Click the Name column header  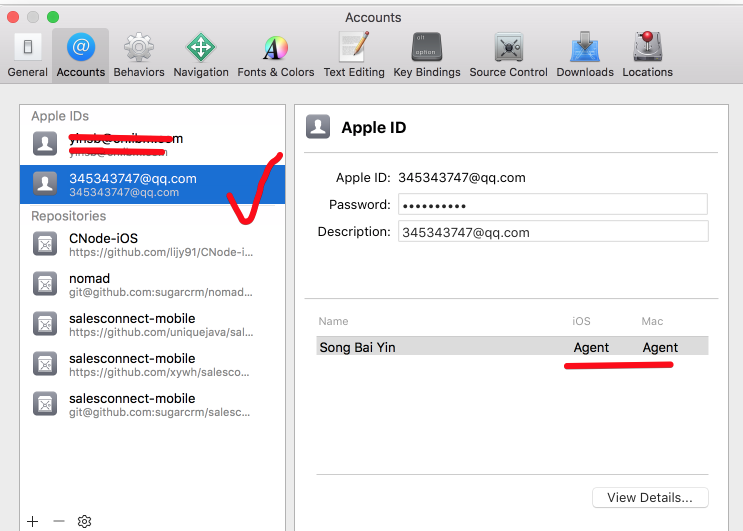click(333, 321)
